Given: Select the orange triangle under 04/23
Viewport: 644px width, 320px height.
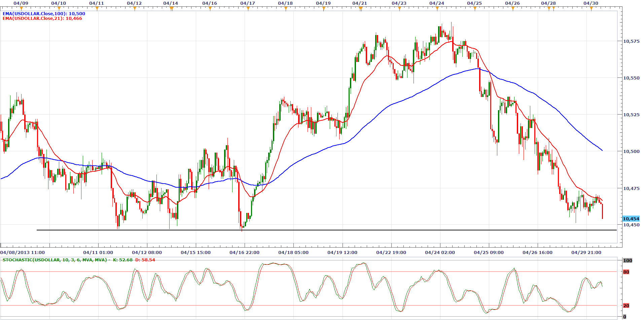Looking at the screenshot, I should [399, 9].
